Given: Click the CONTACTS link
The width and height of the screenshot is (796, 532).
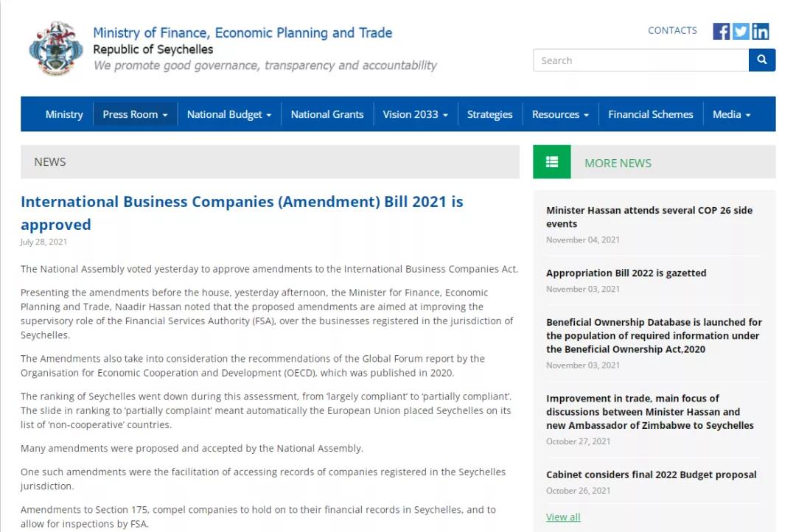Looking at the screenshot, I should coord(672,30).
